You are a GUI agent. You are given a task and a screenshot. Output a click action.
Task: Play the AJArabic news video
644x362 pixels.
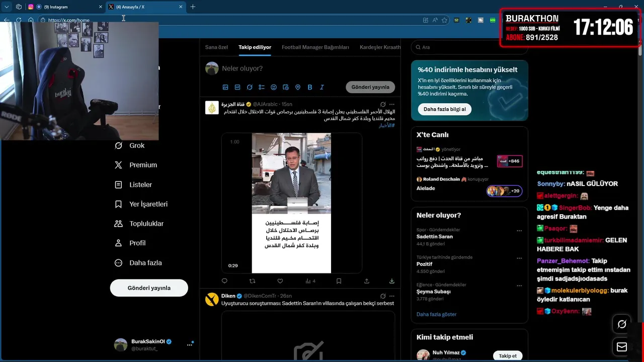click(291, 203)
